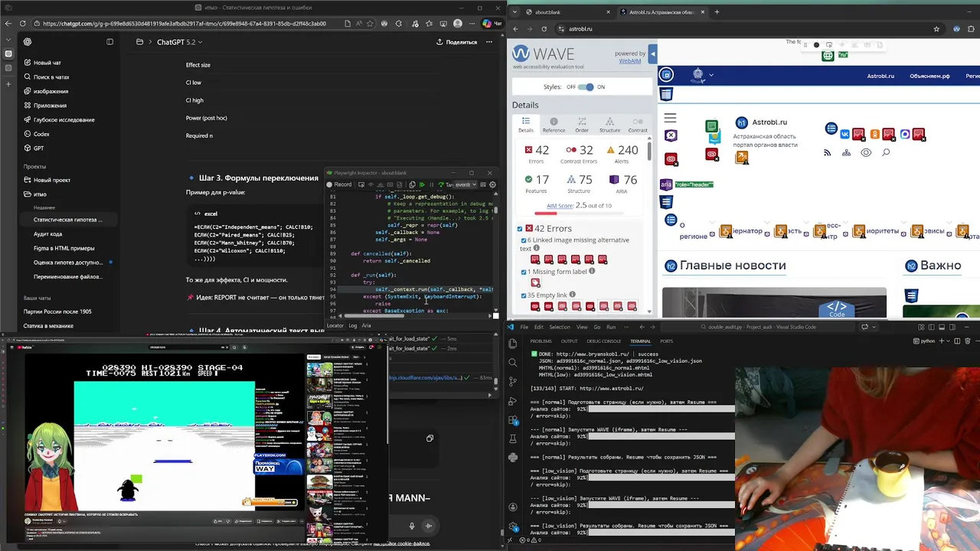Image resolution: width=980 pixels, height=551 pixels.
Task: Click the h1 heading WAVE icon beside Astrobl.ru
Action: (741, 122)
